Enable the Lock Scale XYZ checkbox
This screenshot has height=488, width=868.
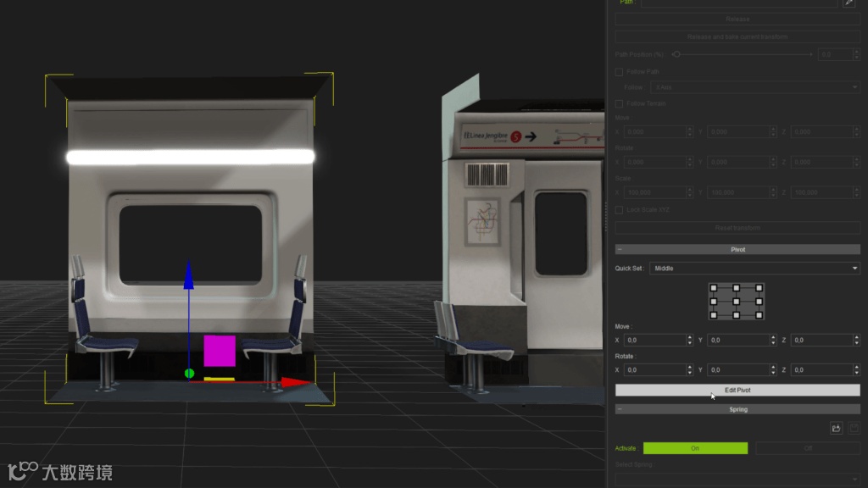pyautogui.click(x=619, y=210)
